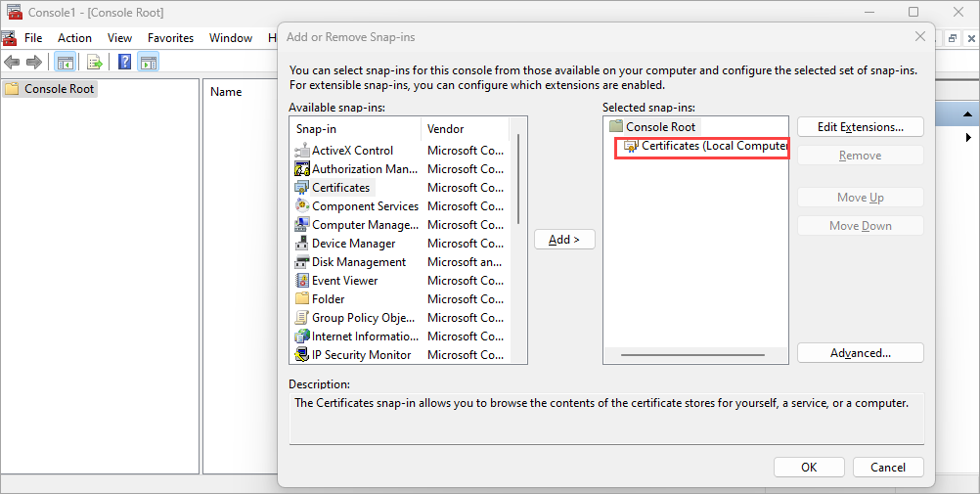Select the Component Services row text

[x=365, y=205]
